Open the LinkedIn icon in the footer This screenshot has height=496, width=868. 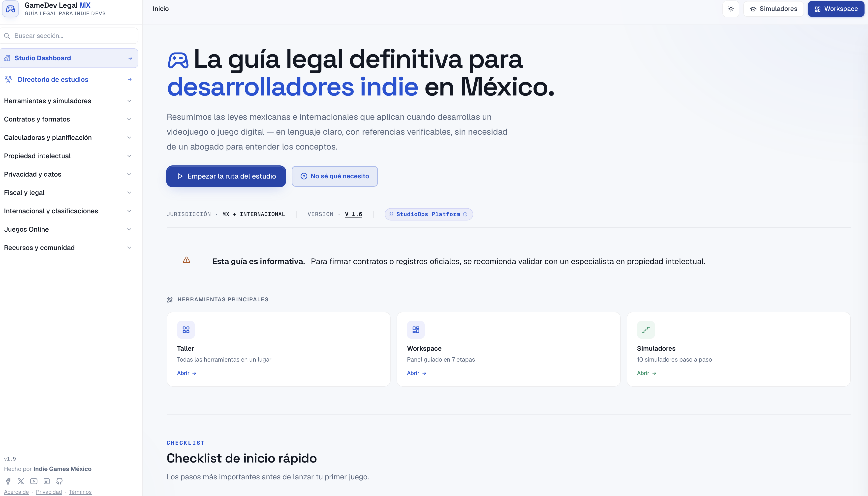47,481
